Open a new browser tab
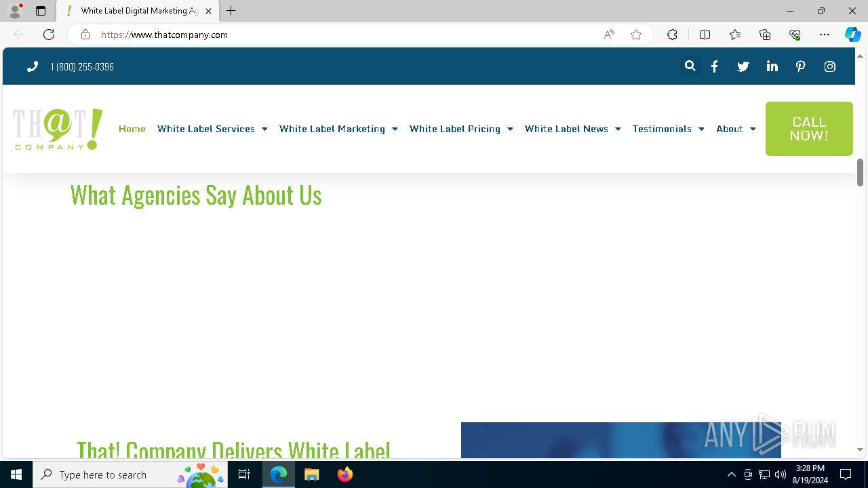 [231, 11]
